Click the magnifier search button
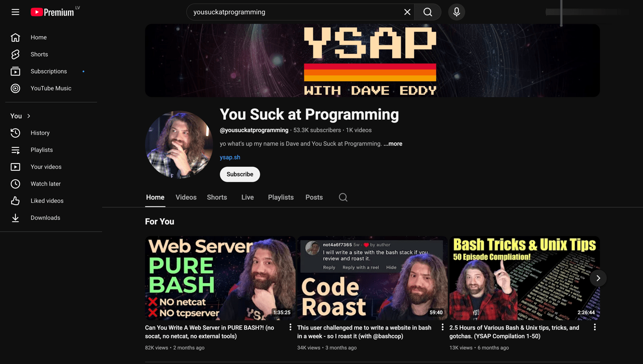The image size is (643, 364). 428,12
